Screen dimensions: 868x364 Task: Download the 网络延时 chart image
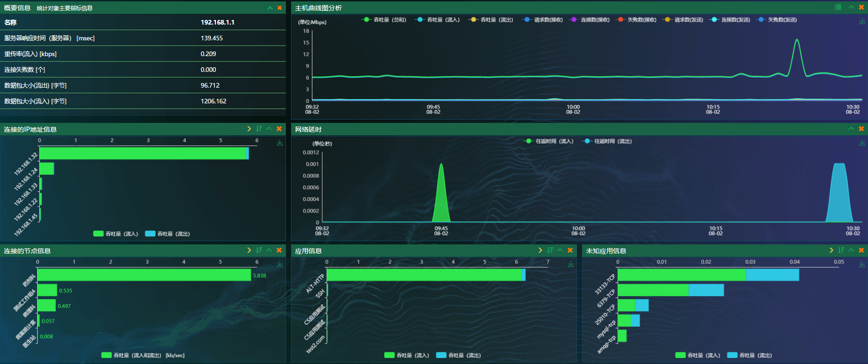[x=862, y=143]
